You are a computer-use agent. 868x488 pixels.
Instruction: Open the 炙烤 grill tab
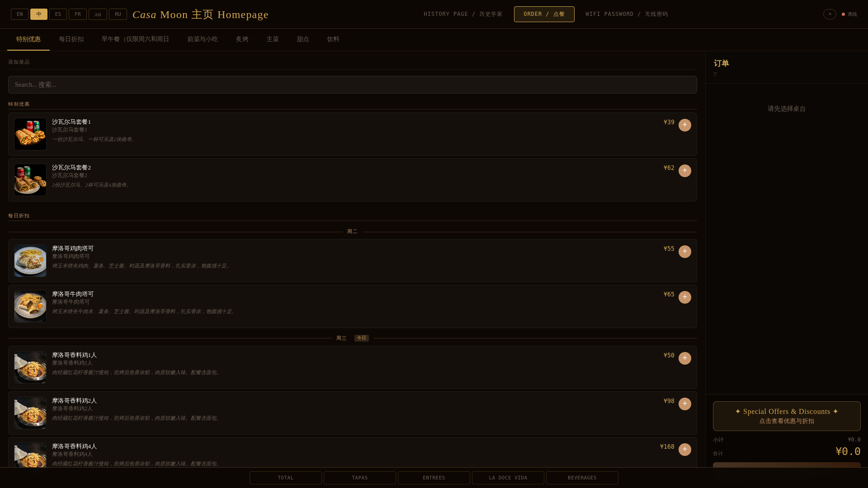tap(242, 39)
